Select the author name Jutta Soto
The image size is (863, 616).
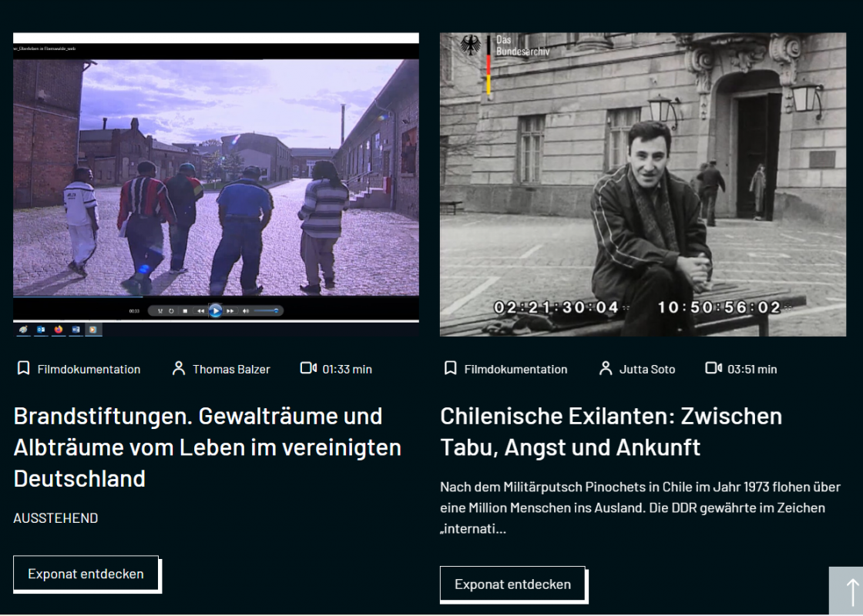647,370
